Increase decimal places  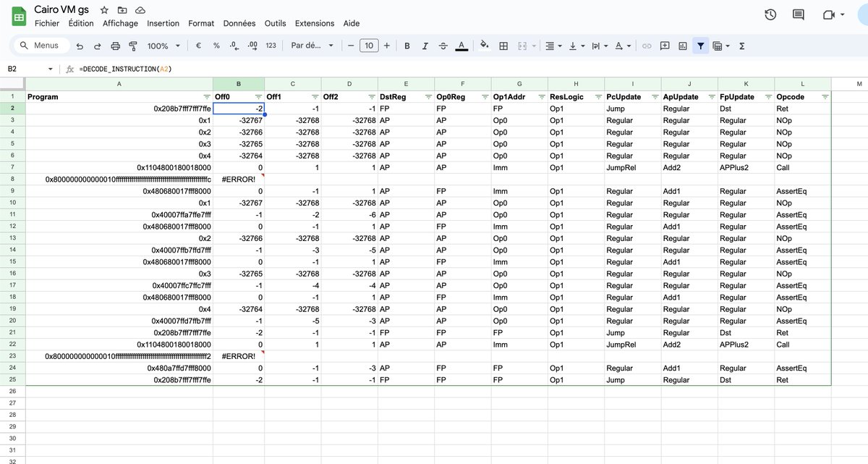[x=252, y=46]
